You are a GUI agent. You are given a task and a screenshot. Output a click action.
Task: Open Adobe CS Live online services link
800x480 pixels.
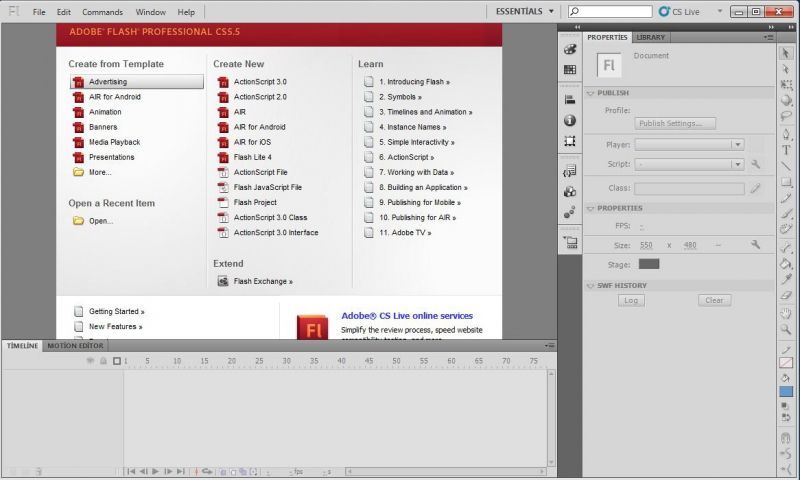[407, 316]
